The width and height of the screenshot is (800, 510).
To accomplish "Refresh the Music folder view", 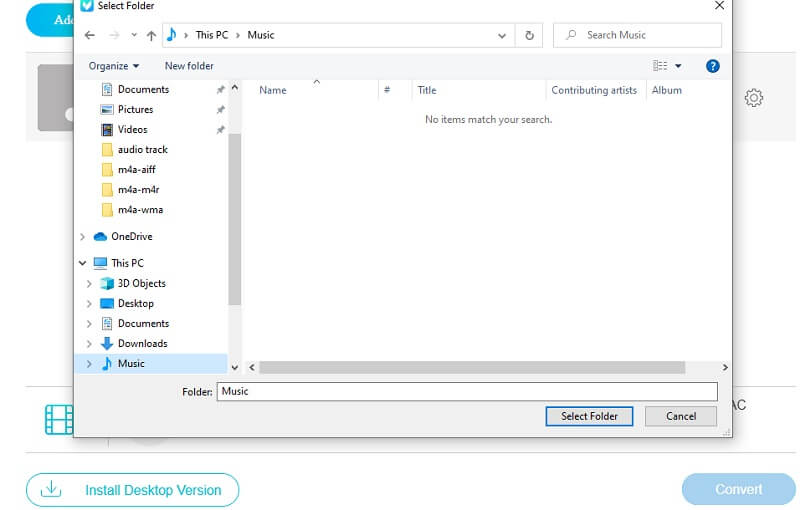I will pos(529,35).
